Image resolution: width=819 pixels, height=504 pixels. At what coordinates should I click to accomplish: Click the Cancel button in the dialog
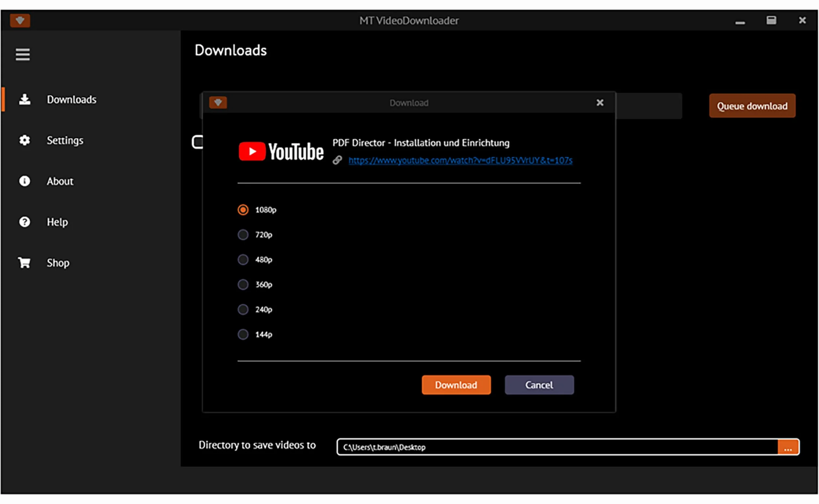540,385
